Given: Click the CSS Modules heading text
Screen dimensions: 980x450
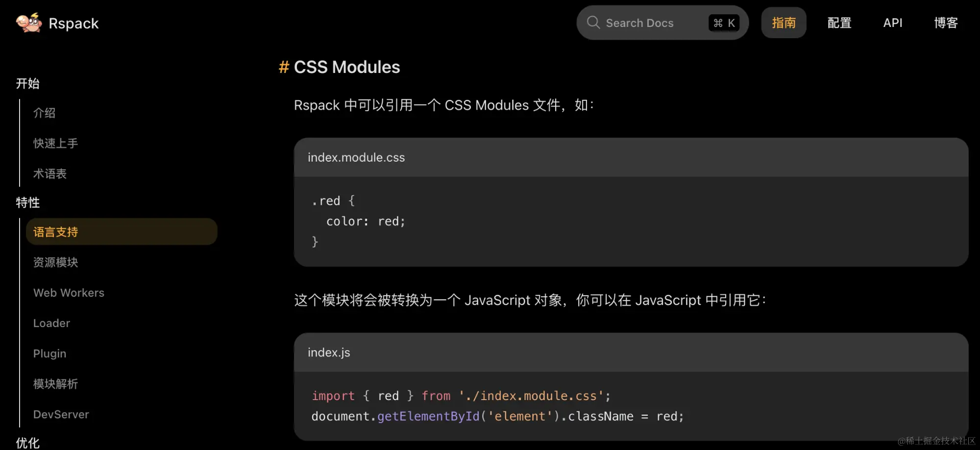Looking at the screenshot, I should tap(347, 67).
